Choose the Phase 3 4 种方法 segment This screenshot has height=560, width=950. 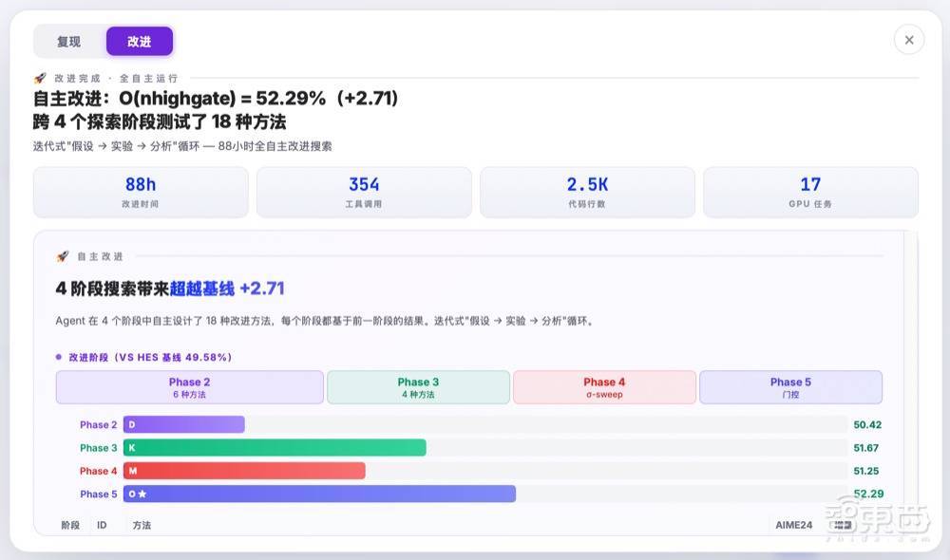tap(418, 387)
